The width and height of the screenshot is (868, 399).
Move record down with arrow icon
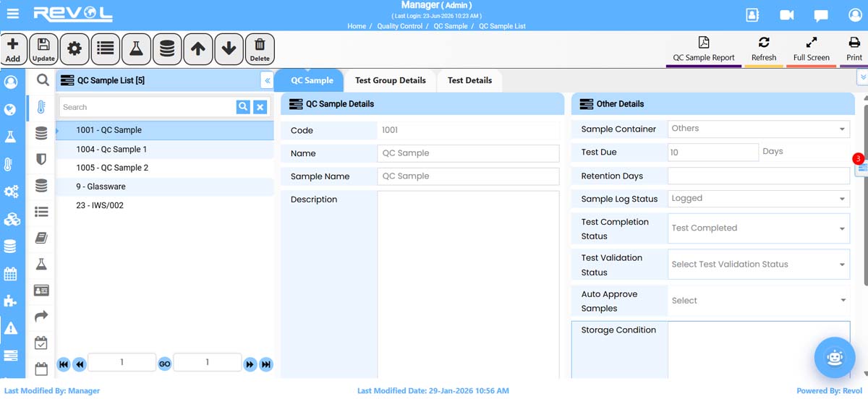pyautogui.click(x=229, y=49)
